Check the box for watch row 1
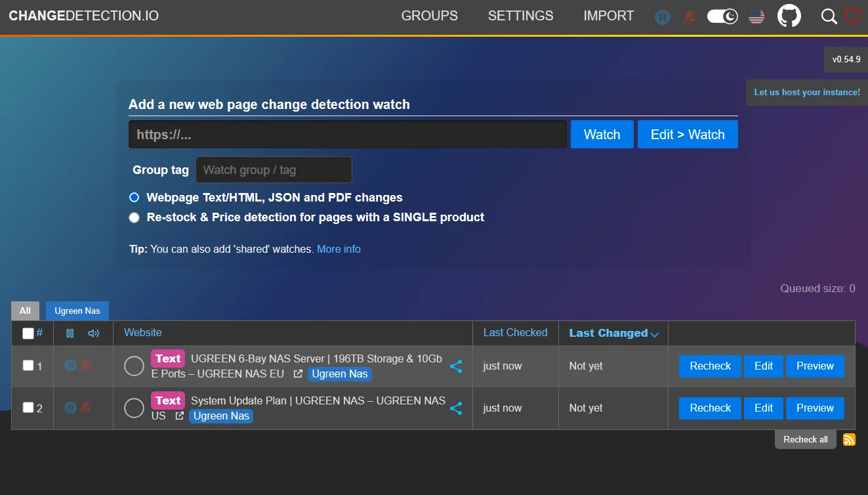Screen dimensions: 868x495 pos(28,366)
